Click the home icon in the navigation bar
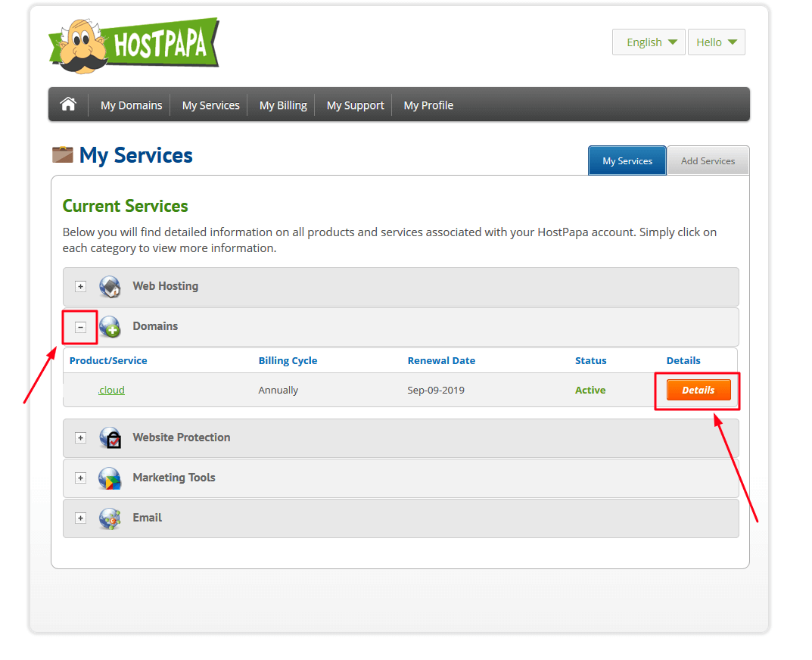This screenshot has width=812, height=660. [67, 104]
